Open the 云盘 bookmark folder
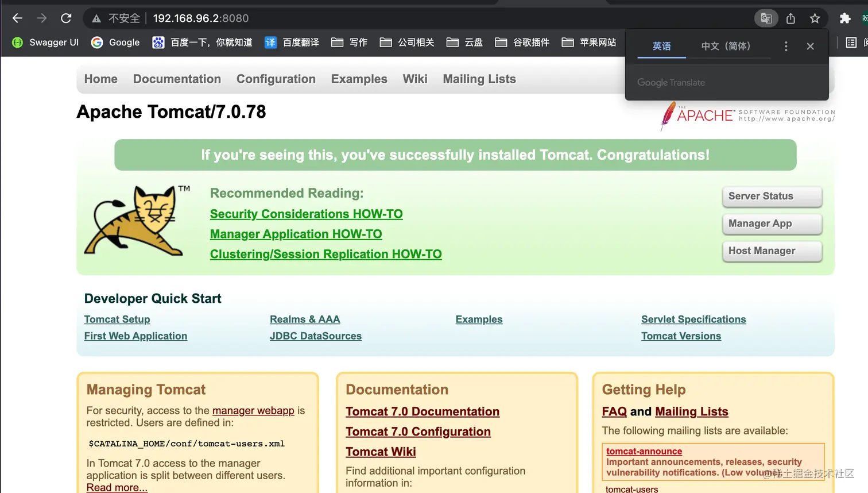868x493 pixels. click(x=464, y=43)
